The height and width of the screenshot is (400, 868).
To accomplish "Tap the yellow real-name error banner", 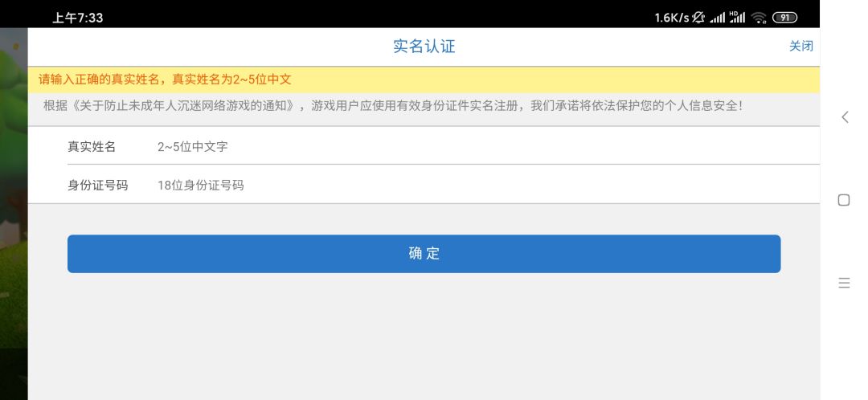I will [x=424, y=80].
